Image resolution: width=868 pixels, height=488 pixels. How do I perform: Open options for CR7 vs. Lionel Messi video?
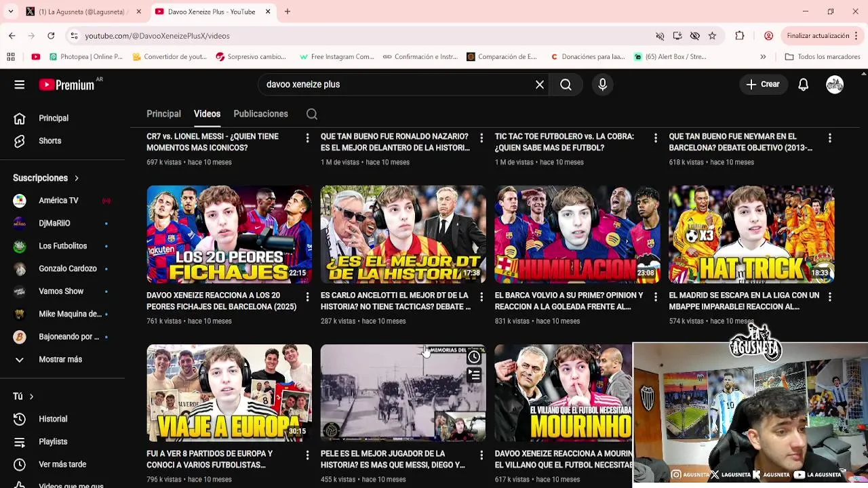tap(307, 138)
